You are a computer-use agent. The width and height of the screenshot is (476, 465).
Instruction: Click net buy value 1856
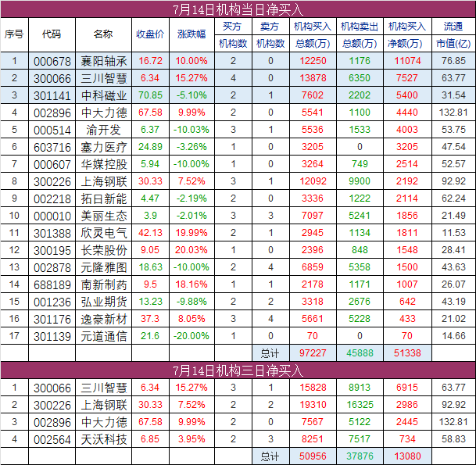click(x=407, y=216)
